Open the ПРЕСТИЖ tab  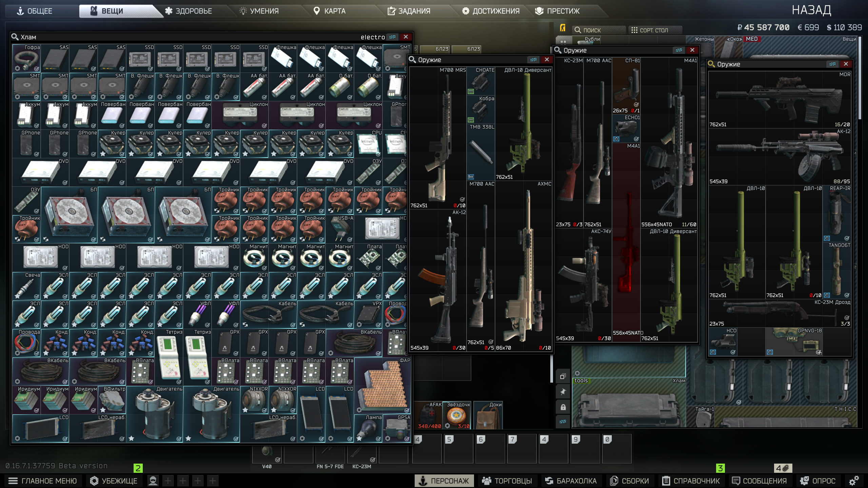tap(558, 11)
